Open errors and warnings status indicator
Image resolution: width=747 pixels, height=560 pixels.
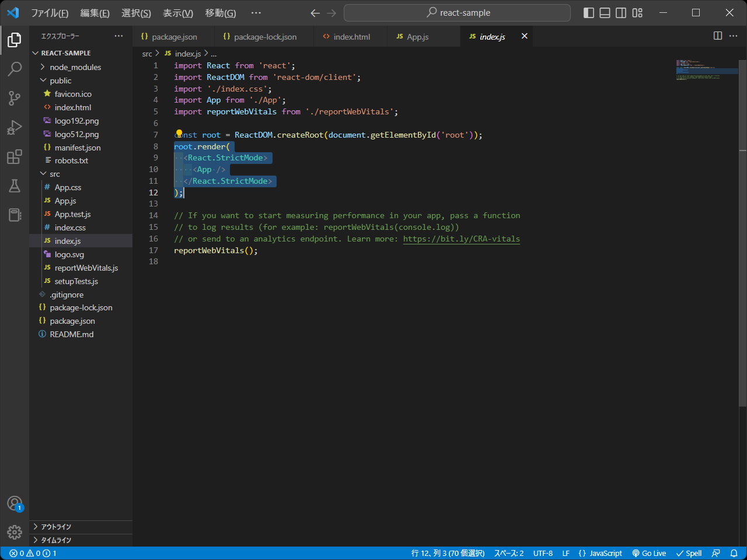click(33, 553)
